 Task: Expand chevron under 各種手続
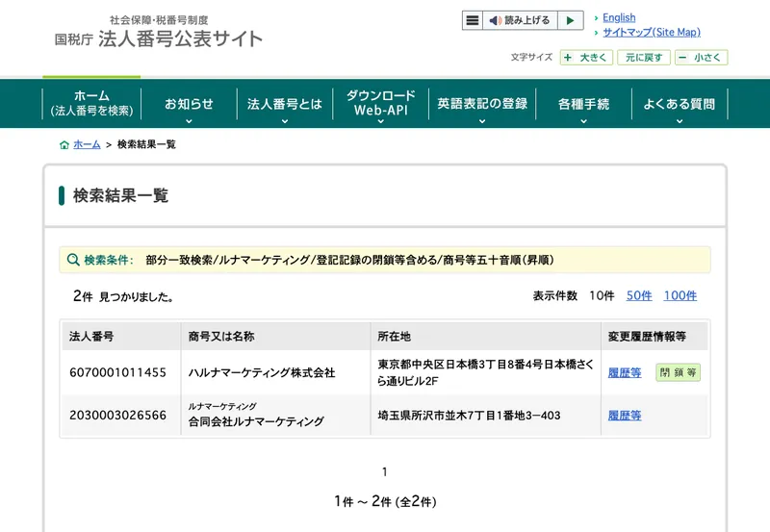pos(583,121)
